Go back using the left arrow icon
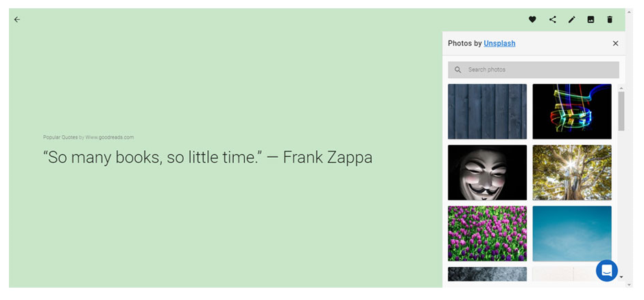The width and height of the screenshot is (644, 300). tap(17, 19)
